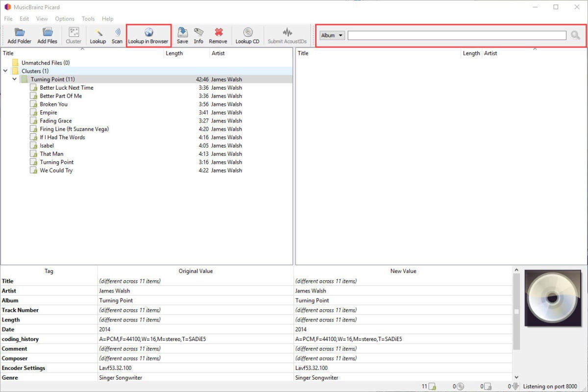Open Lookup in Browser globe icon
This screenshot has height=392, width=588.
[148, 32]
